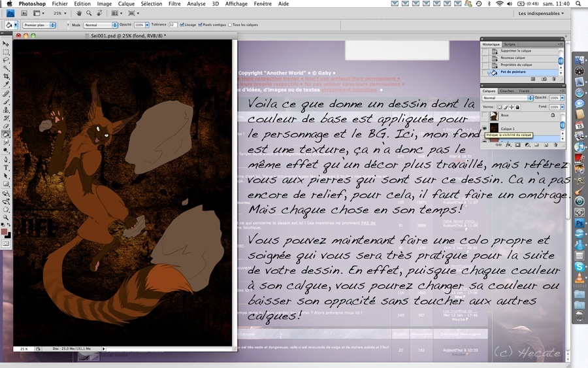Select the 3D Rotate tool
Viewport: 588px width, 368px height.
point(6,193)
